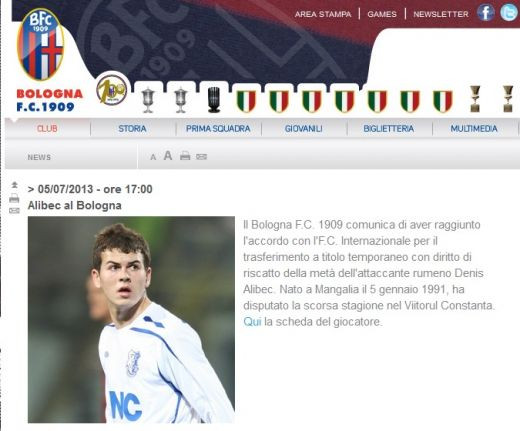This screenshot has width=520, height=431.
Task: Open the BIGLIETTERIA tab
Action: (x=389, y=129)
